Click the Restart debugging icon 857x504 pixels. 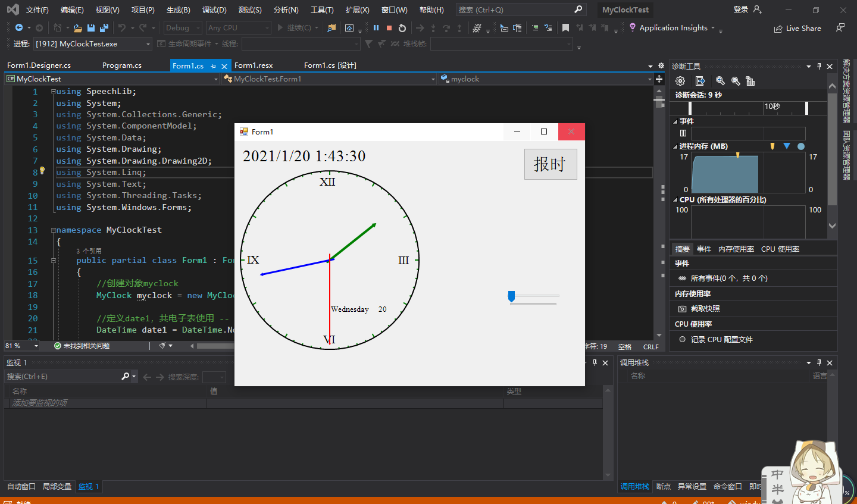click(402, 27)
